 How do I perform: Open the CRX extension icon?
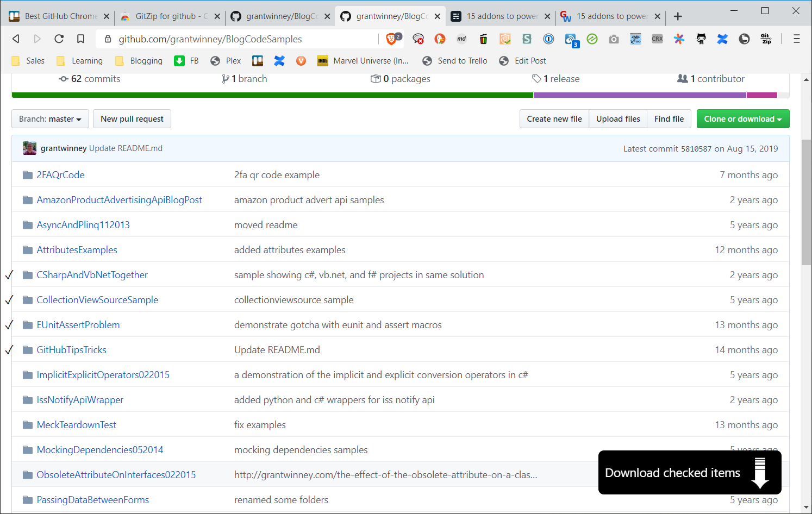click(x=657, y=39)
